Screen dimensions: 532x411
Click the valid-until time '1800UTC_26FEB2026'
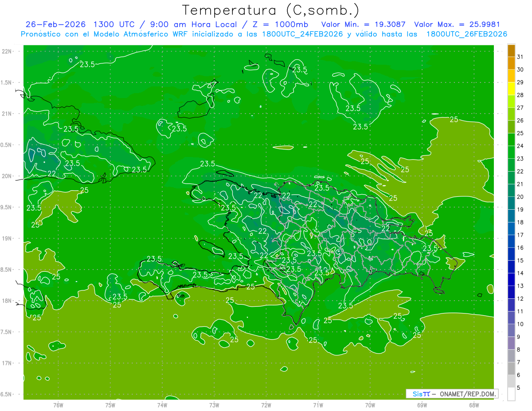click(x=467, y=34)
